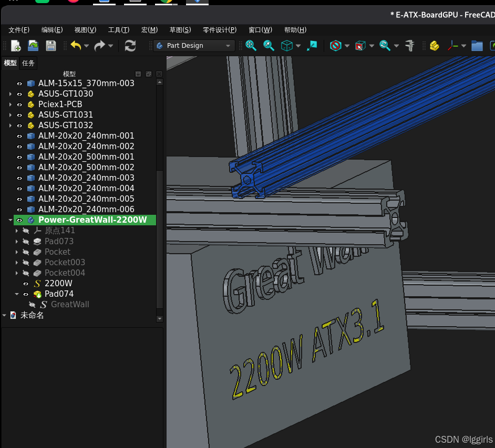Click the zoom sync view icon
This screenshot has width=495, height=448.
(385, 46)
